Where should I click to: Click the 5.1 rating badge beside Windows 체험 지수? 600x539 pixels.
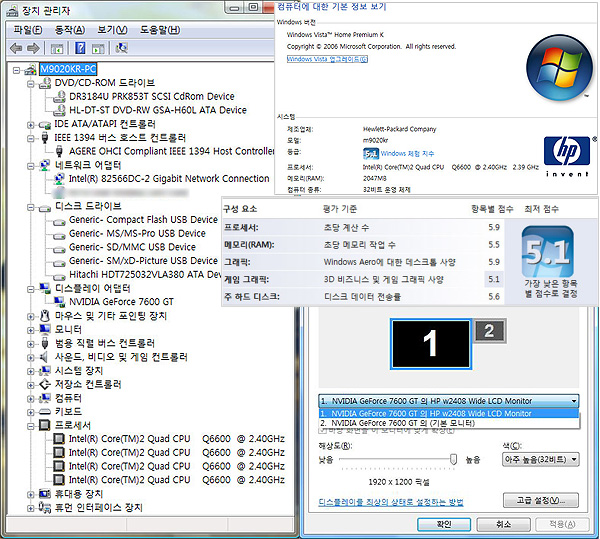pyautogui.click(x=370, y=154)
